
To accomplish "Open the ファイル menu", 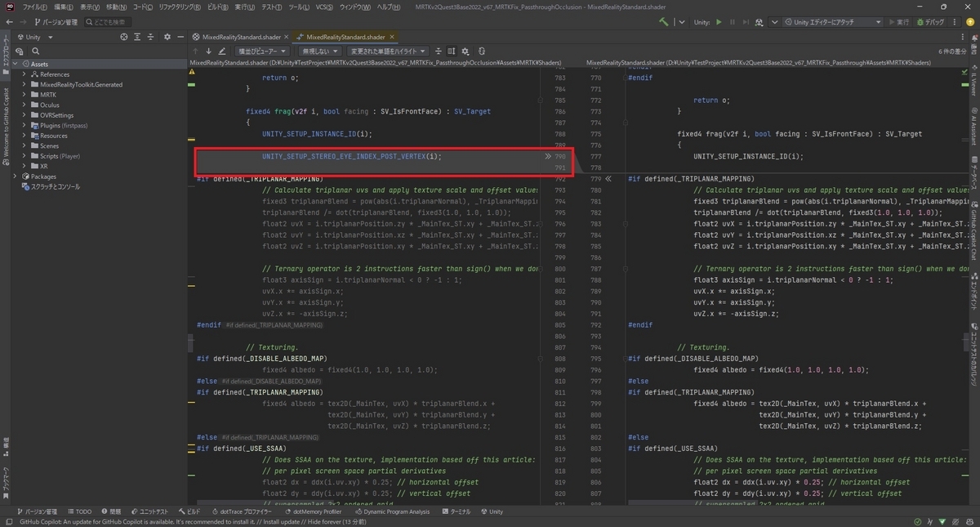I will coord(34,7).
